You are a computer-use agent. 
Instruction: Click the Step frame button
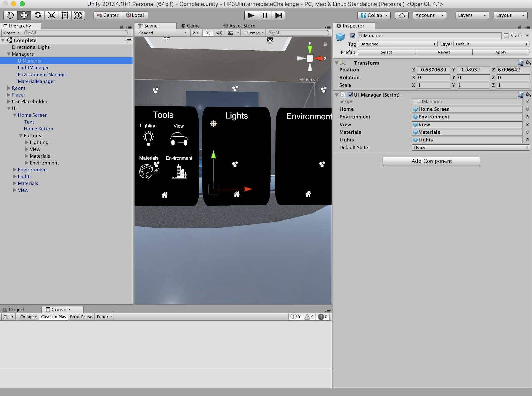click(278, 15)
